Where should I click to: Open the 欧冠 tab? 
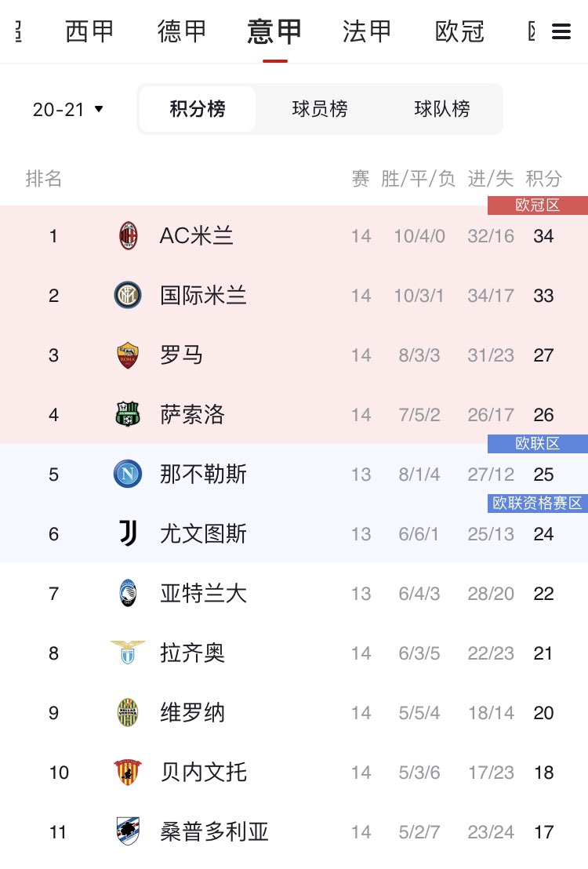click(x=459, y=32)
